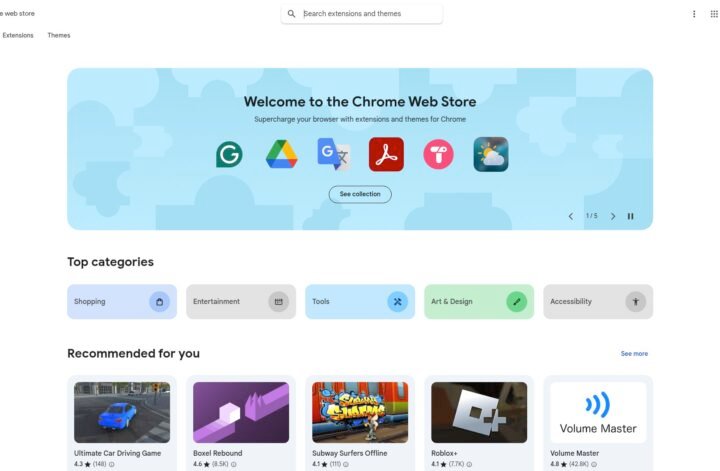720x471 pixels.
Task: Click the Adobe Acrobat PDF icon
Action: point(386,154)
